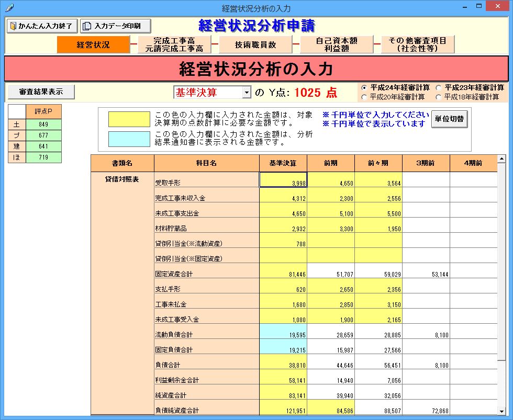The image size is (513, 420).
Task: Click the vertical scrollbar thumb of the table
Action: point(501,262)
